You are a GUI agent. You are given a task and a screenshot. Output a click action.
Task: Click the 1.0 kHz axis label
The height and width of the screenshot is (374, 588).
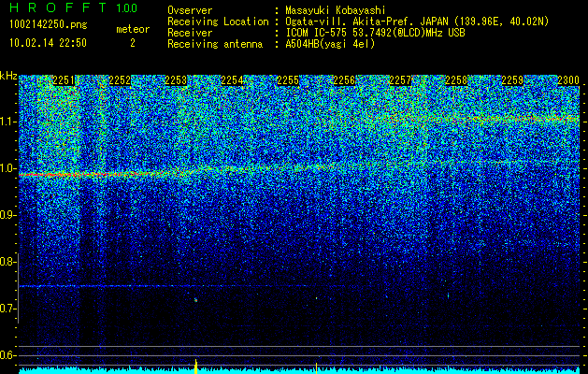(x=8, y=168)
